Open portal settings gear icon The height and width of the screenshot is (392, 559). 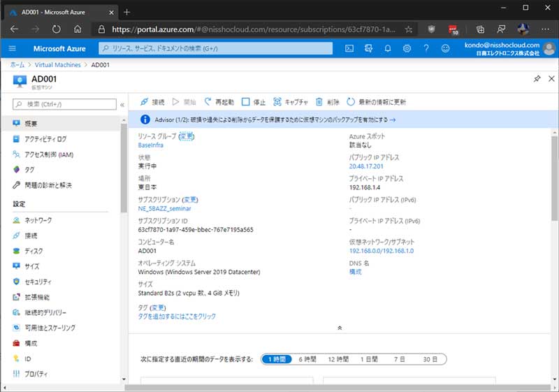pyautogui.click(x=407, y=48)
